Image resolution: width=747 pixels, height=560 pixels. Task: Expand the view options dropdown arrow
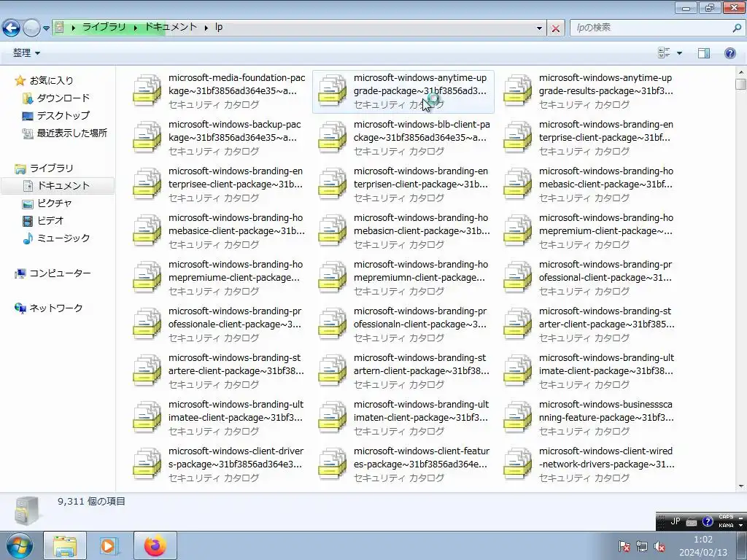(x=679, y=52)
